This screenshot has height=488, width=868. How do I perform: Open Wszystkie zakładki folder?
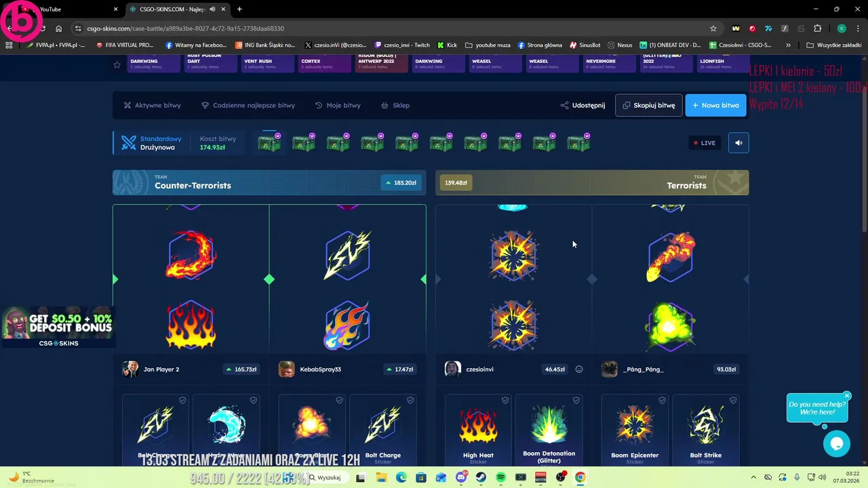click(833, 45)
